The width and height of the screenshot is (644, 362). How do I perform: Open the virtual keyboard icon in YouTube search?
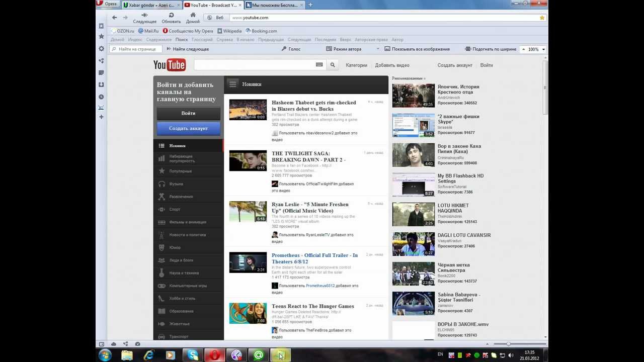pos(319,65)
